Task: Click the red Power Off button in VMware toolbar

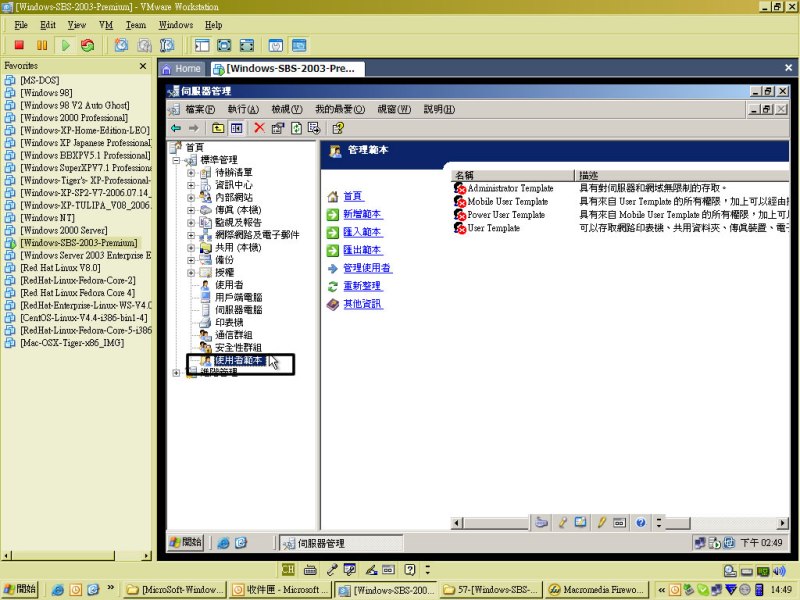Action: [19, 45]
